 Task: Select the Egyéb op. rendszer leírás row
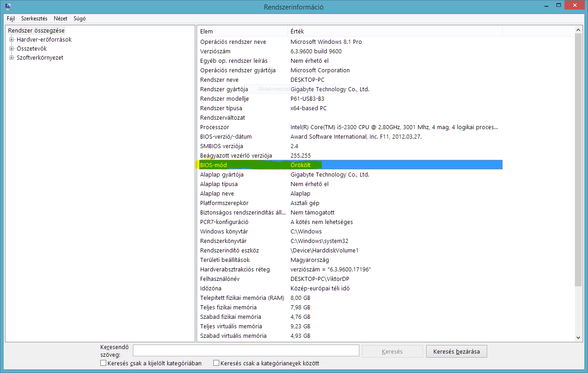[x=350, y=61]
